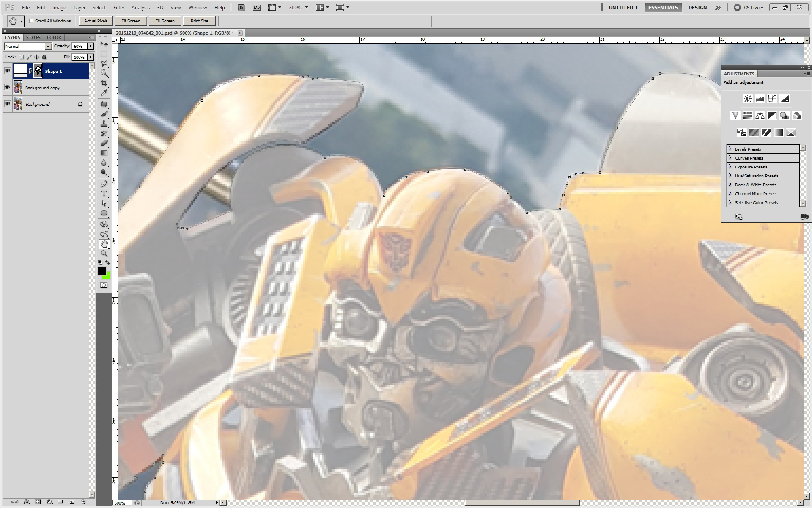Switch to the Color tab
812x508 pixels.
[x=54, y=37]
